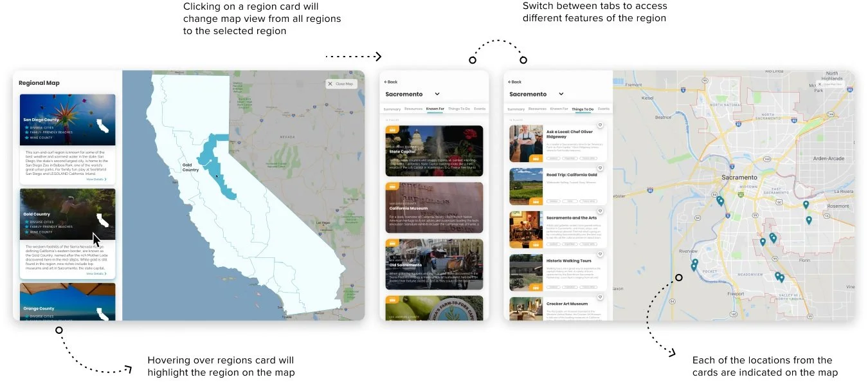Expand the Sacramento dropdown in the Things To Do panel
The height and width of the screenshot is (384, 868).
561,95
